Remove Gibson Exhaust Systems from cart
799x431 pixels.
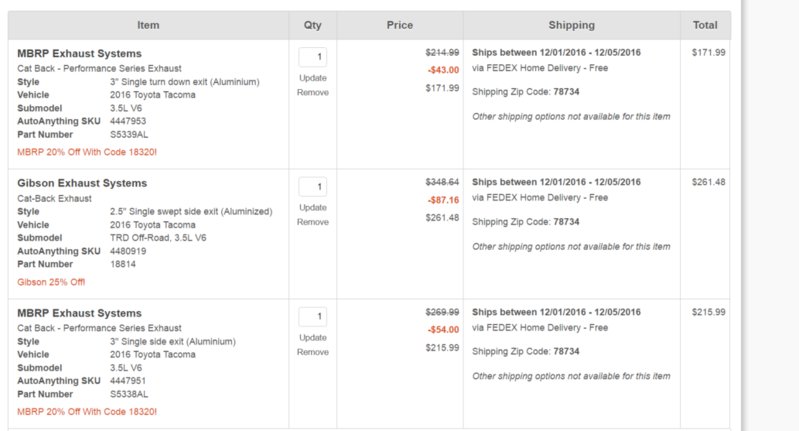coord(312,222)
